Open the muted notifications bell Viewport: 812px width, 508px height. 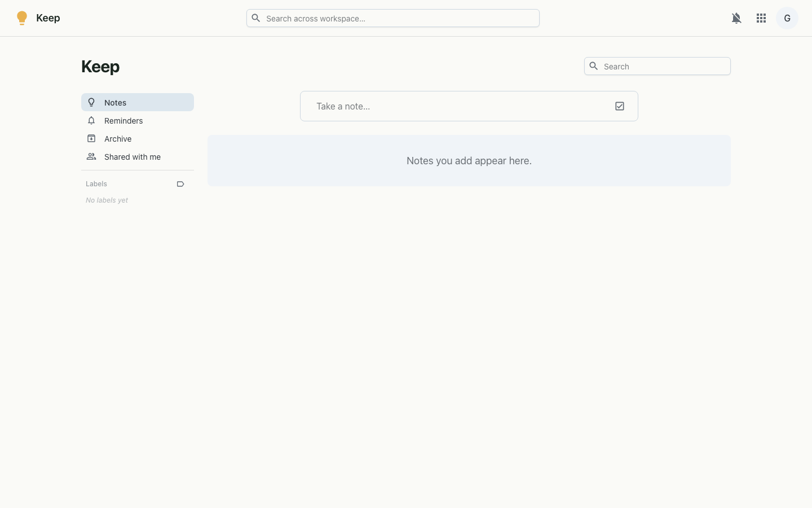pyautogui.click(x=736, y=18)
